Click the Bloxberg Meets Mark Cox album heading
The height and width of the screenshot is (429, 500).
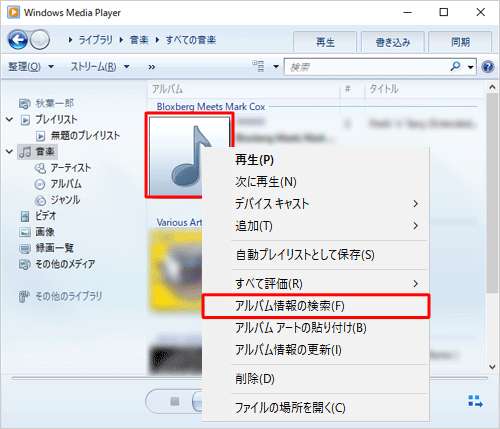211,107
